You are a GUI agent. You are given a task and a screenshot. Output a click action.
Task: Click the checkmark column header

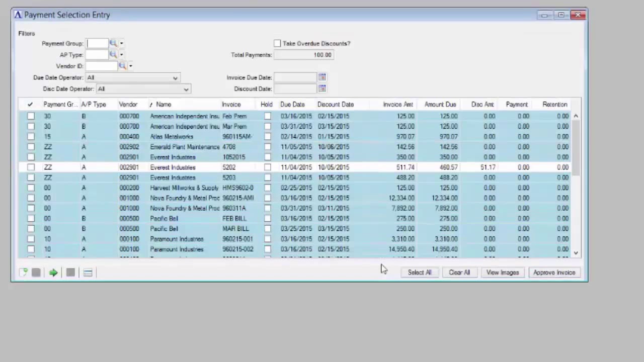coord(30,105)
